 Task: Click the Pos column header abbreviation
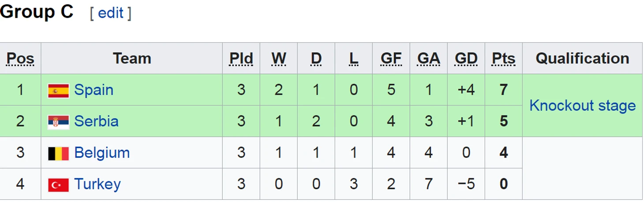point(20,58)
